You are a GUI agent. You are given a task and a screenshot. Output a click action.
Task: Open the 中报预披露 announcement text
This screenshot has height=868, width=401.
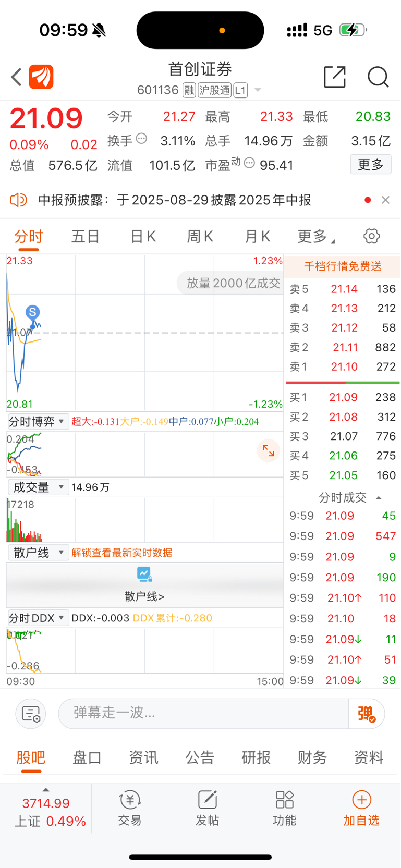coord(175,200)
